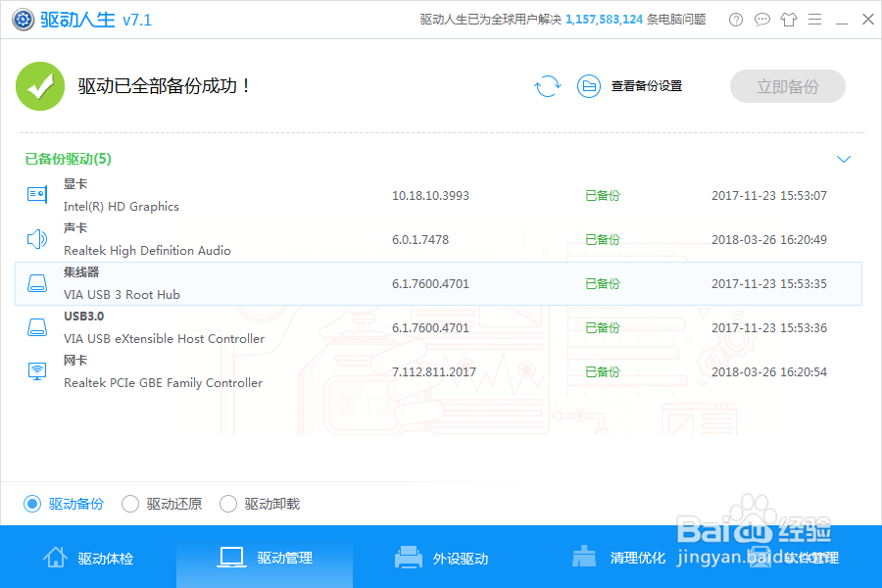
Task: Click the date 2018-03-26 16:20:49
Action: coord(769,240)
